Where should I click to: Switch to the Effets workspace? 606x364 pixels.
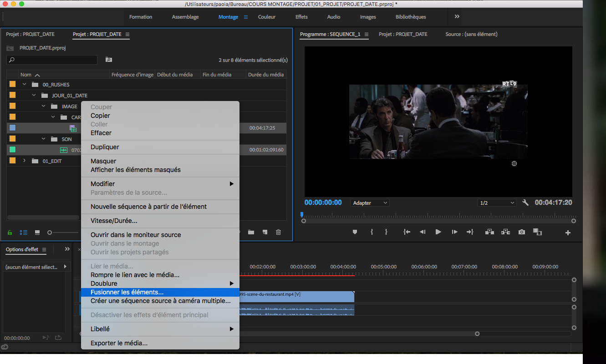point(301,17)
